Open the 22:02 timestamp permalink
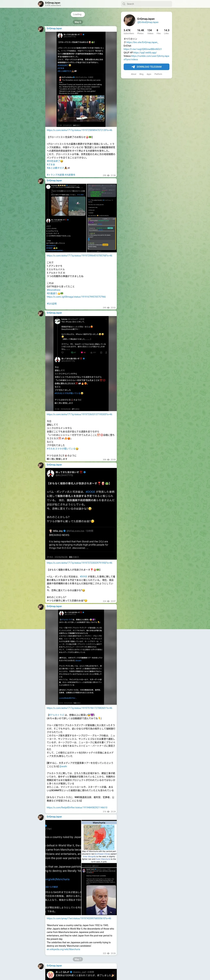 coord(113,308)
